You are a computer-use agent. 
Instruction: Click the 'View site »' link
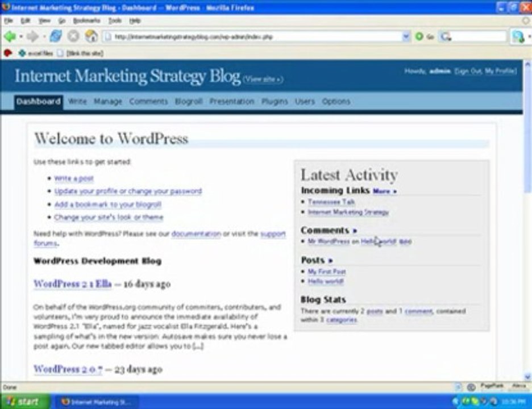[263, 80]
